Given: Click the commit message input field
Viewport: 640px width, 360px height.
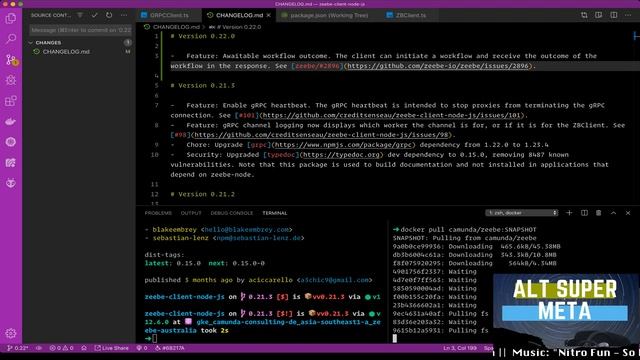Looking at the screenshot, I should click(x=80, y=30).
